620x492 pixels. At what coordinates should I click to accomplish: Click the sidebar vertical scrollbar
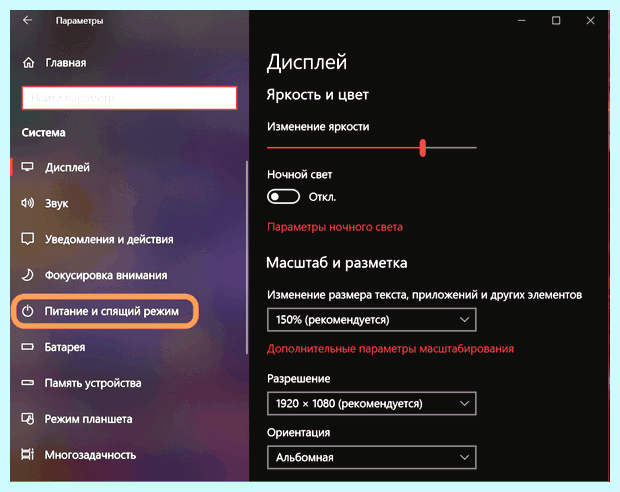tap(247, 257)
